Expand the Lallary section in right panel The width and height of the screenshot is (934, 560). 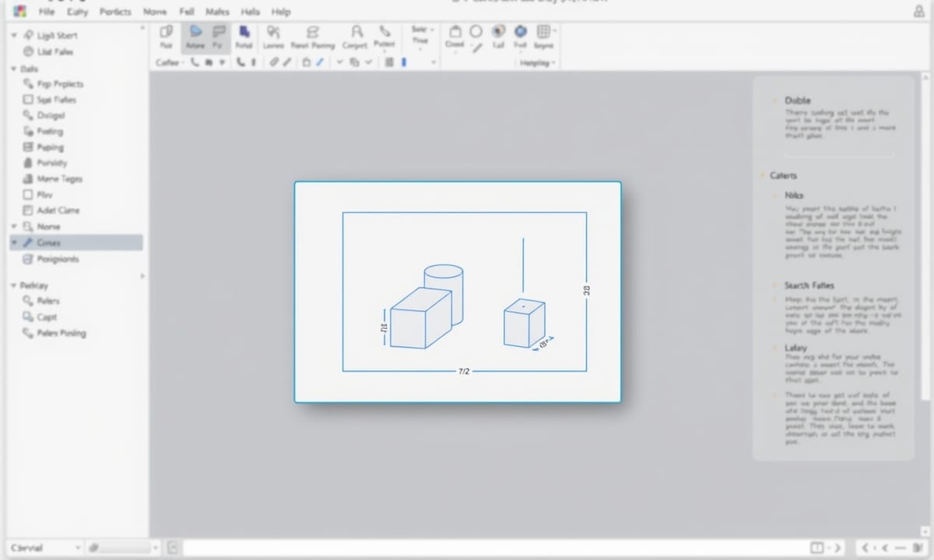pyautogui.click(x=774, y=348)
